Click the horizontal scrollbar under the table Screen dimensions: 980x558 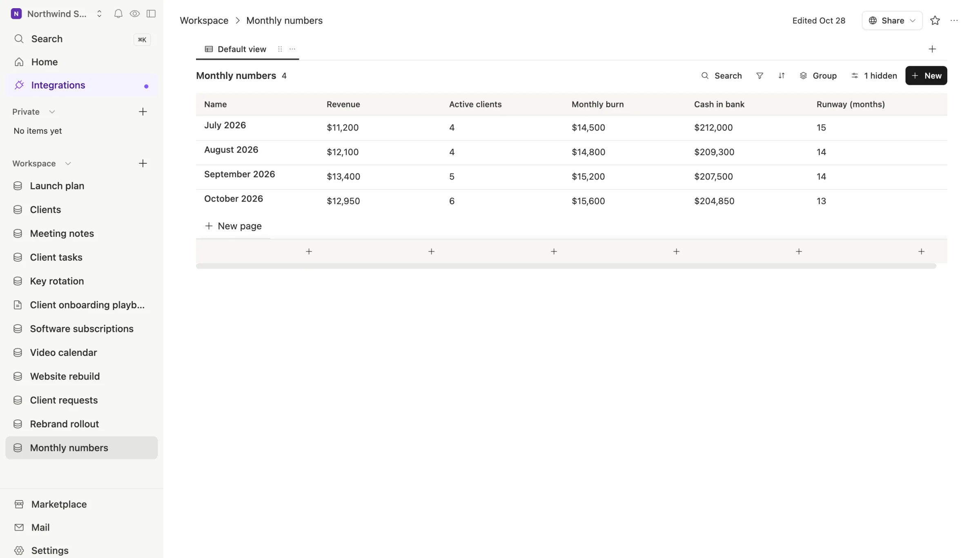(x=566, y=266)
